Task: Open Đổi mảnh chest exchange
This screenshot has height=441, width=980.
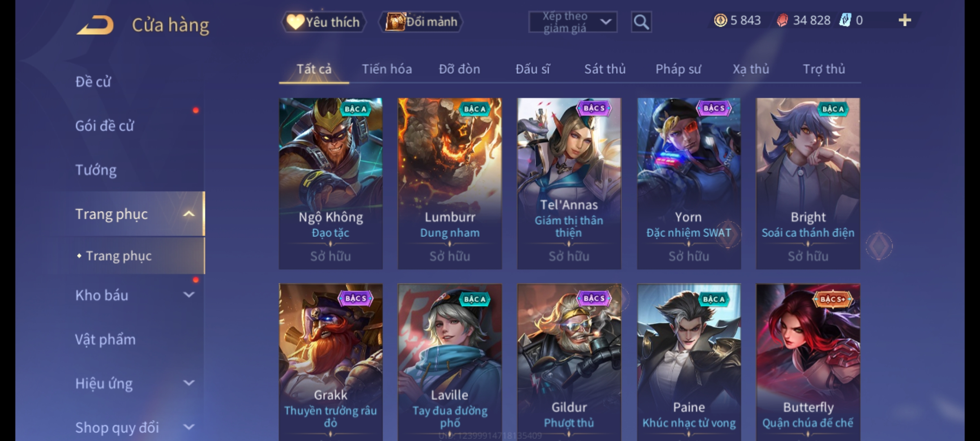Action: (x=421, y=22)
